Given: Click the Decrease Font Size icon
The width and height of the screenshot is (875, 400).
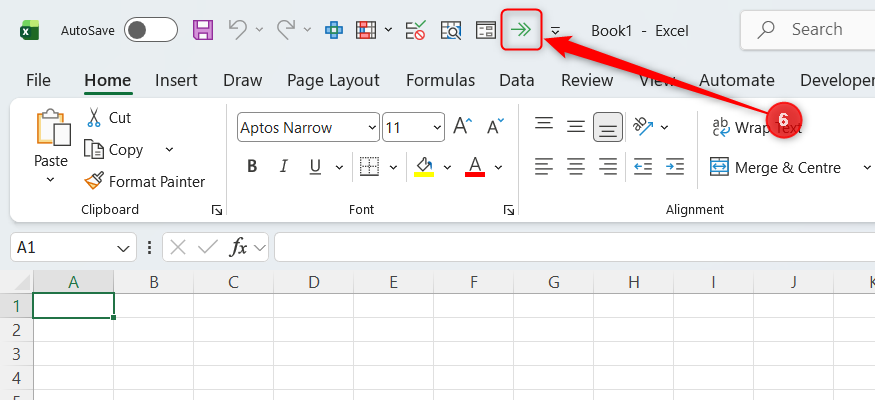Looking at the screenshot, I should pos(495,127).
